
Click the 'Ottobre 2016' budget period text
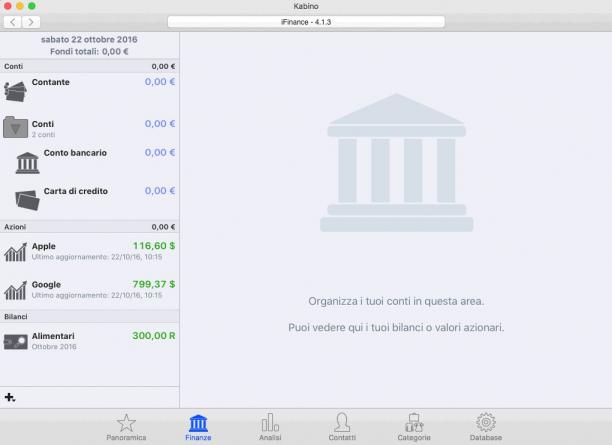(x=54, y=347)
